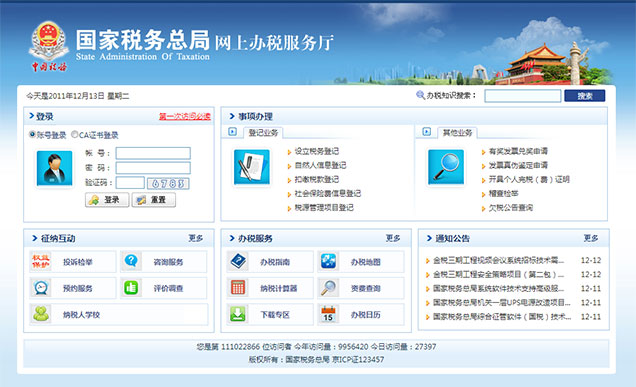Click 更多 in the 征纳互动 panel
The image size is (636, 387).
tap(196, 238)
